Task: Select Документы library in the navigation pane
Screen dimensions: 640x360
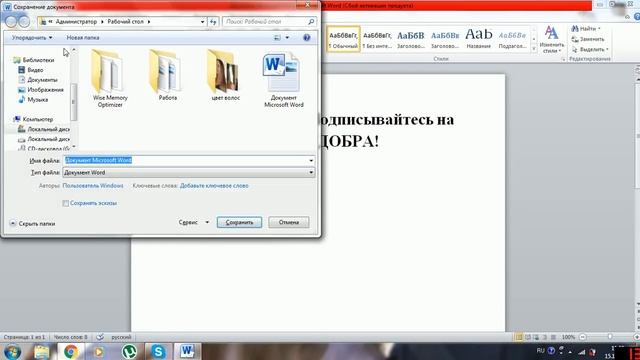Action: coord(38,80)
